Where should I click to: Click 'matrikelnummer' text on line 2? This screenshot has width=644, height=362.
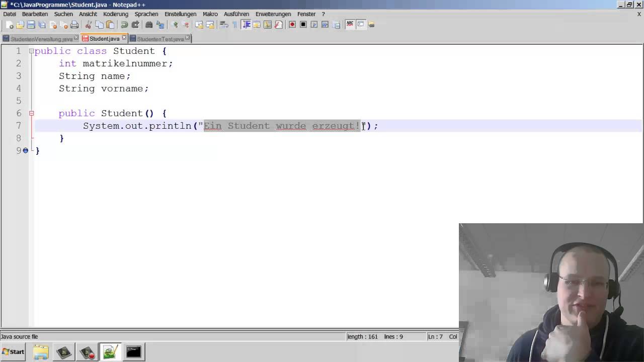tap(125, 63)
